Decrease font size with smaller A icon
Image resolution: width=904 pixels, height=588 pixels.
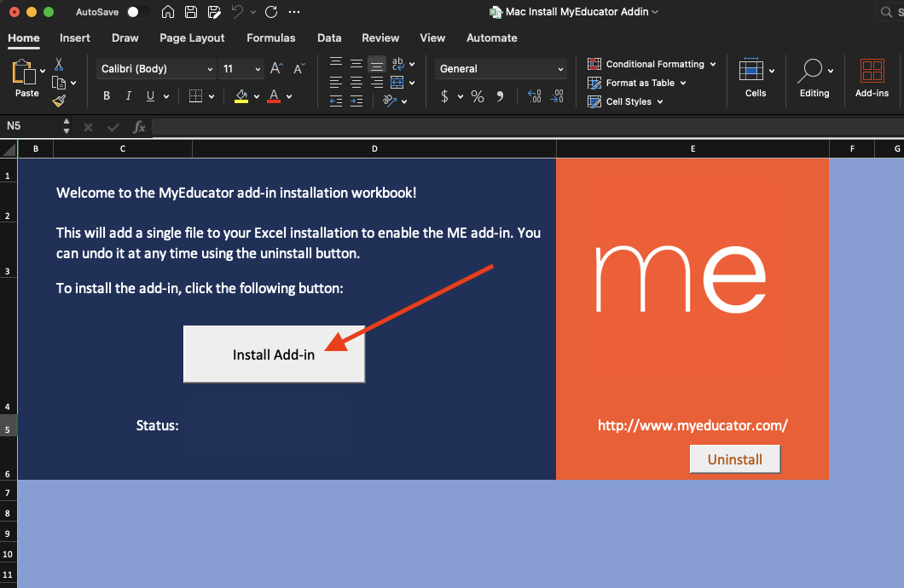point(298,68)
